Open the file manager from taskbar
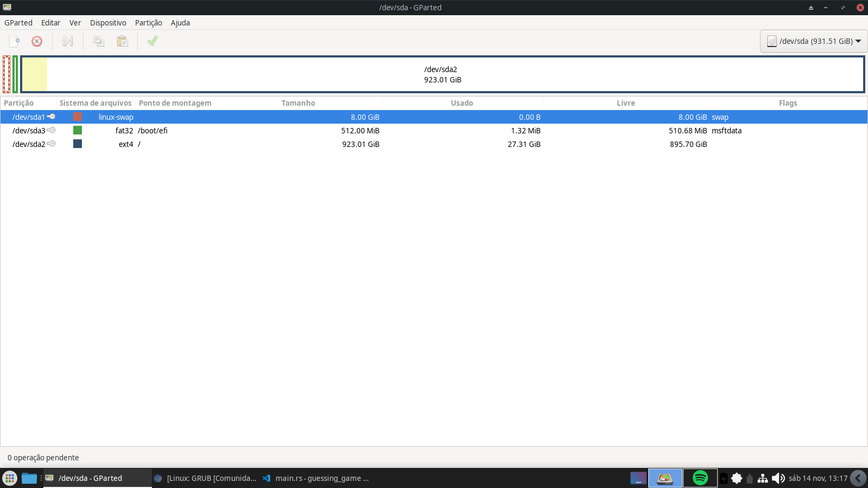Image resolution: width=868 pixels, height=488 pixels. tap(29, 478)
